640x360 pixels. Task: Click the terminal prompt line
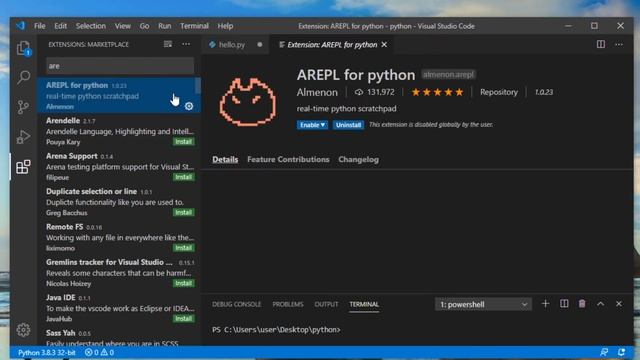pyautogui.click(x=276, y=330)
